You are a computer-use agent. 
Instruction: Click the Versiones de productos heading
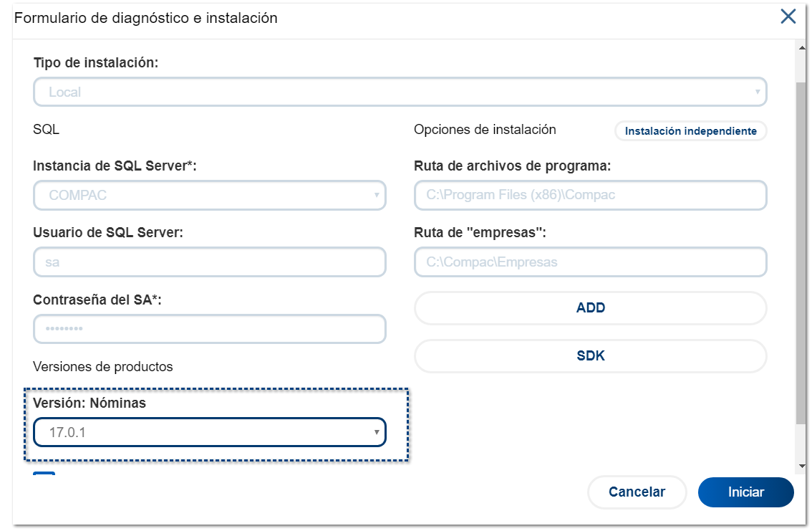(103, 366)
